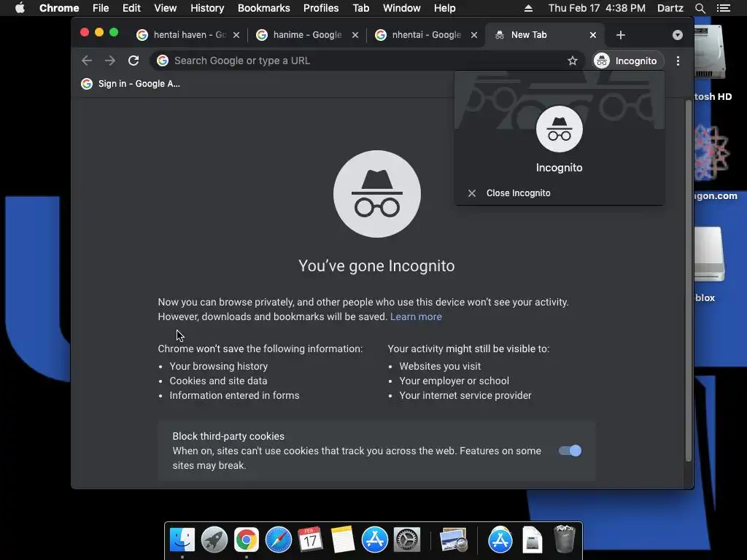Click the Your internet service provider text
The height and width of the screenshot is (560, 747).
pos(465,395)
